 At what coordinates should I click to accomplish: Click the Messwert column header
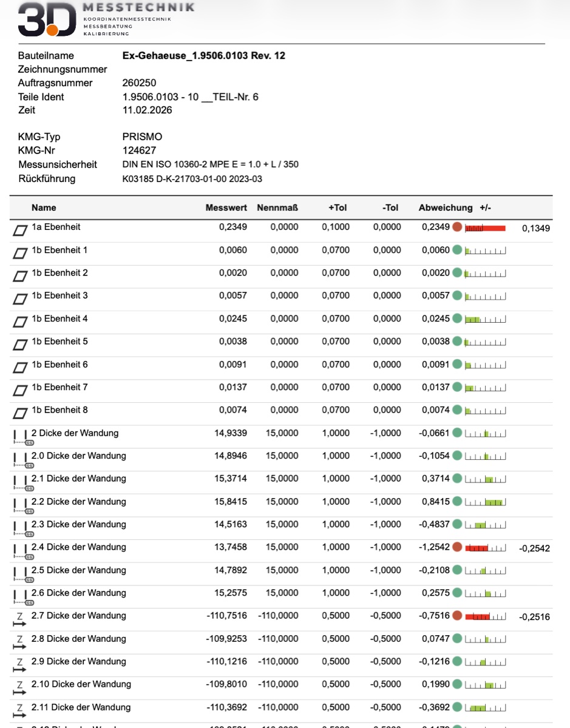tap(226, 207)
